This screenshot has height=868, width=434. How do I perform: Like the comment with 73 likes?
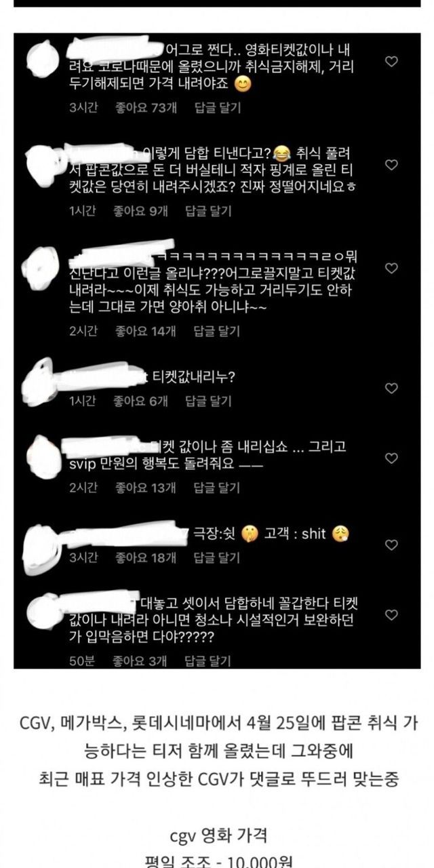coord(391,61)
